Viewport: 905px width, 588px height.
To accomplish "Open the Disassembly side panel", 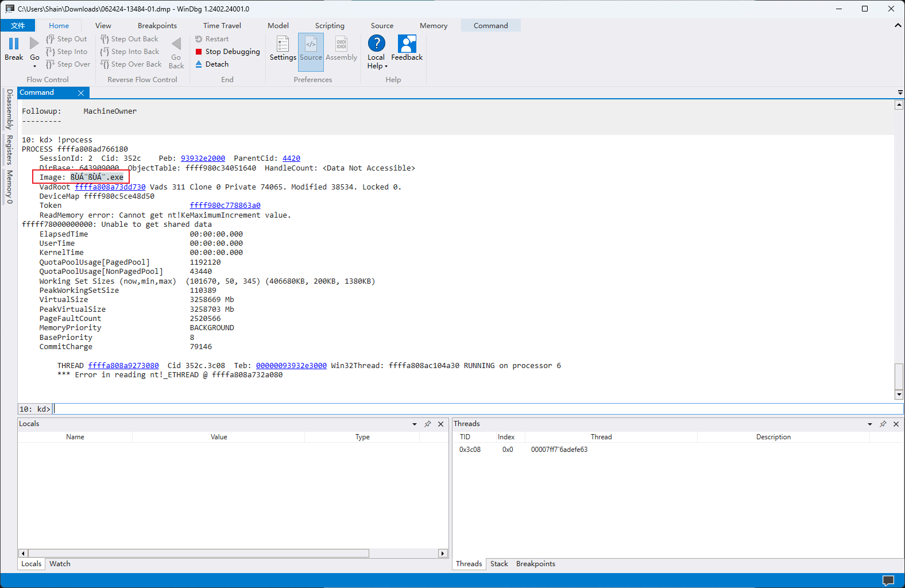I will [9, 109].
